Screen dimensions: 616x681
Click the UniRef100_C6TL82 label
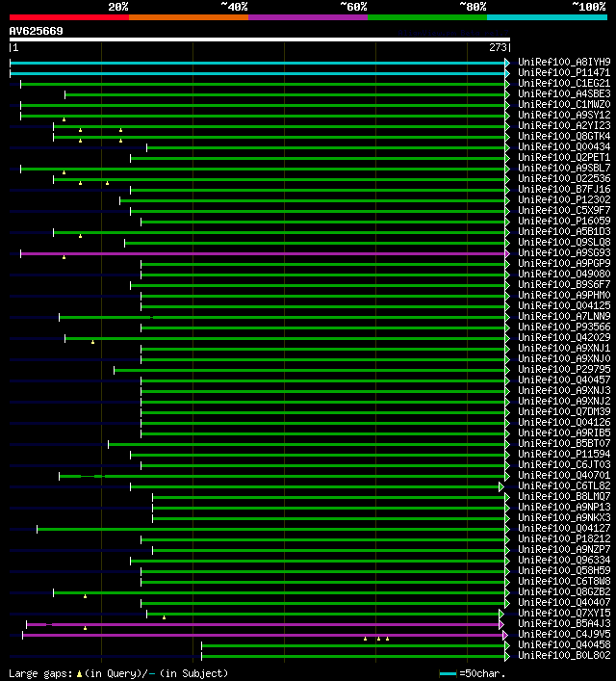coord(564,485)
